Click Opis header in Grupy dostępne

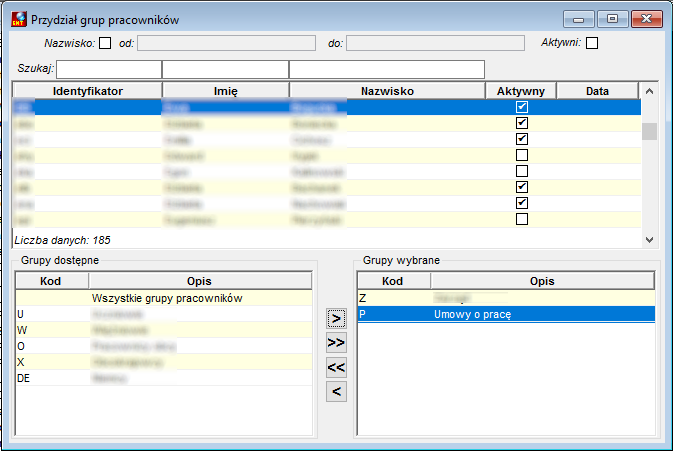200,281
